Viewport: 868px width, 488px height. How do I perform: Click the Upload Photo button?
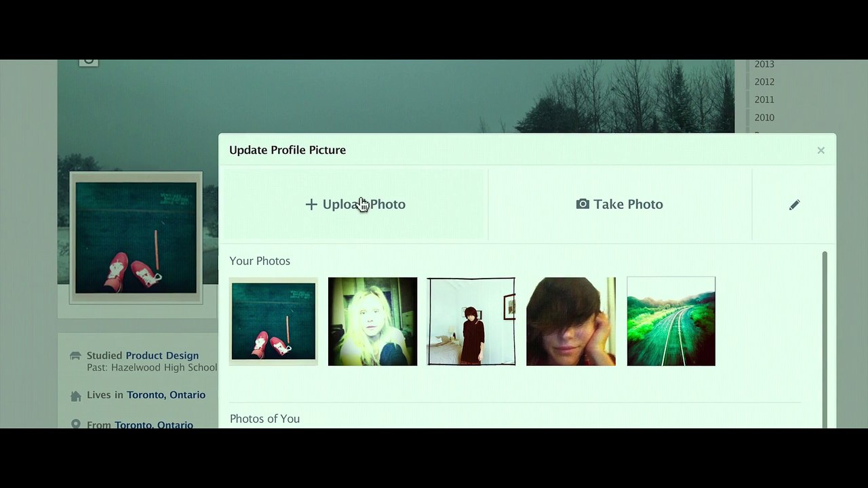tap(355, 205)
